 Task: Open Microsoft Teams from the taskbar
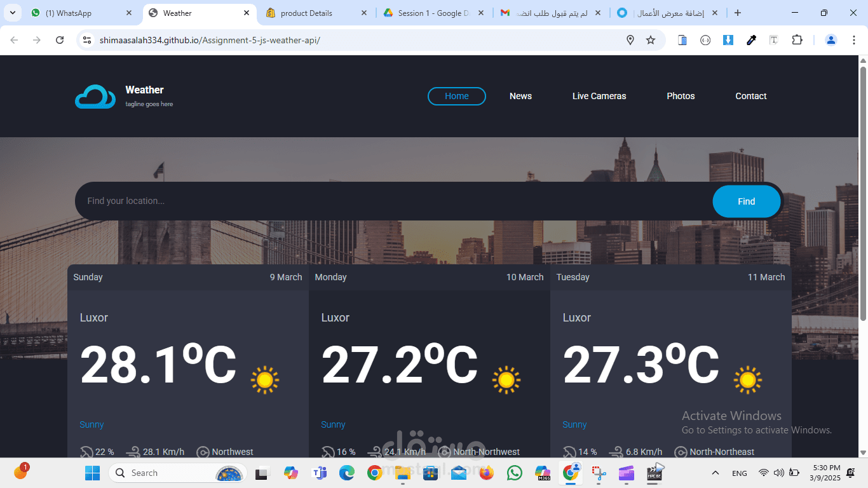pos(320,473)
